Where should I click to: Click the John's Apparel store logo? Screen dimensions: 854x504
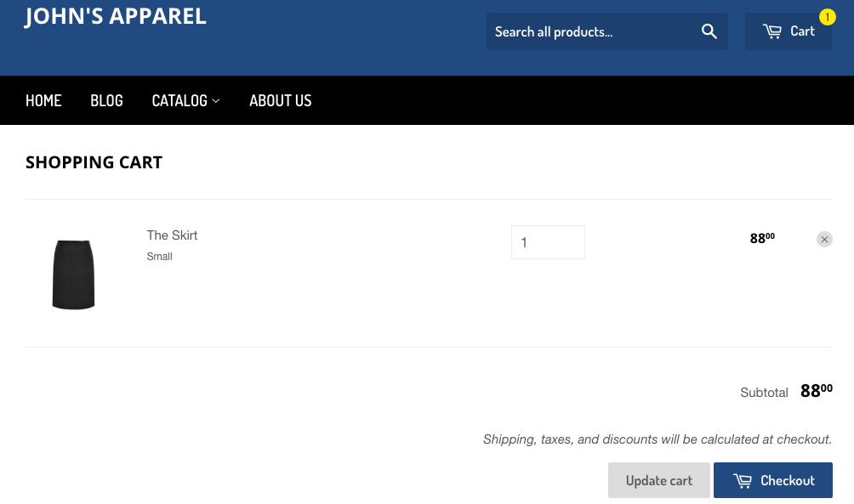(116, 16)
